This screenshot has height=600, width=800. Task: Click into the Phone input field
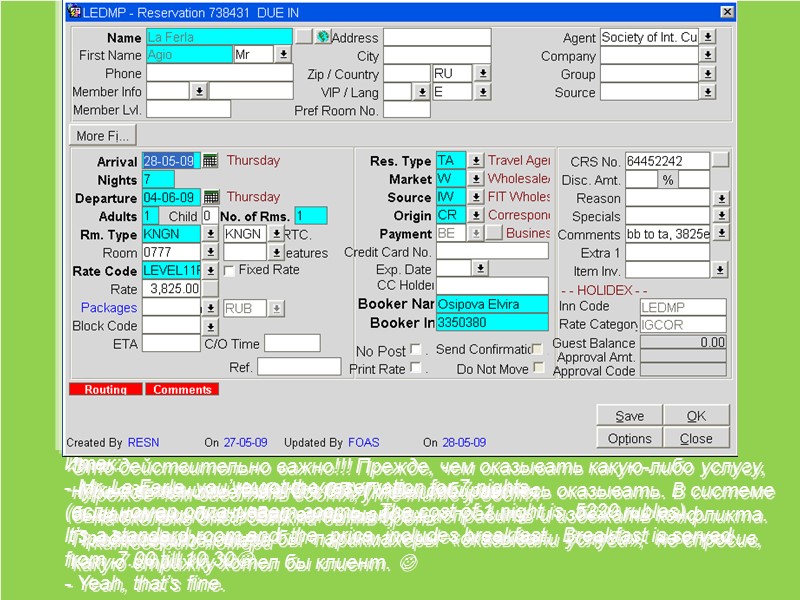coord(220,73)
